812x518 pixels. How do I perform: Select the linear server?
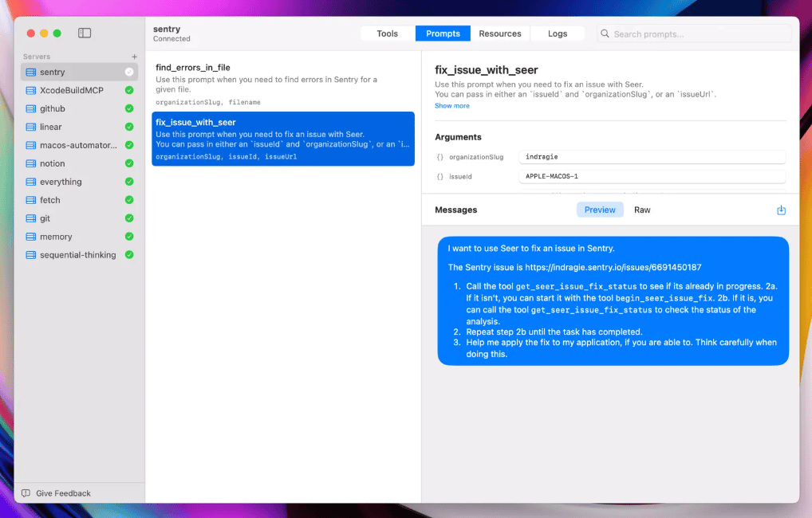point(79,127)
